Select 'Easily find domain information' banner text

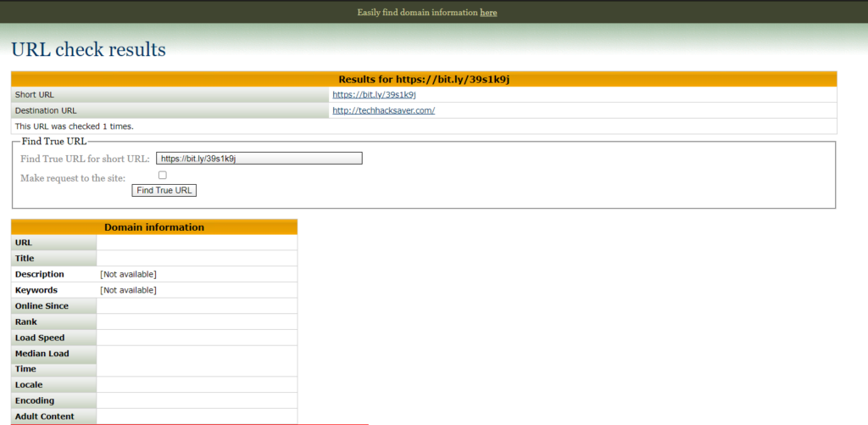click(x=417, y=12)
